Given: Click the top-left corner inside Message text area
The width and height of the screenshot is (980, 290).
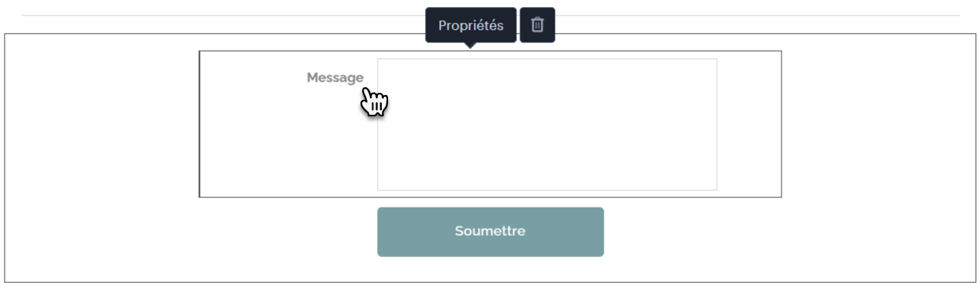Looking at the screenshot, I should [380, 61].
